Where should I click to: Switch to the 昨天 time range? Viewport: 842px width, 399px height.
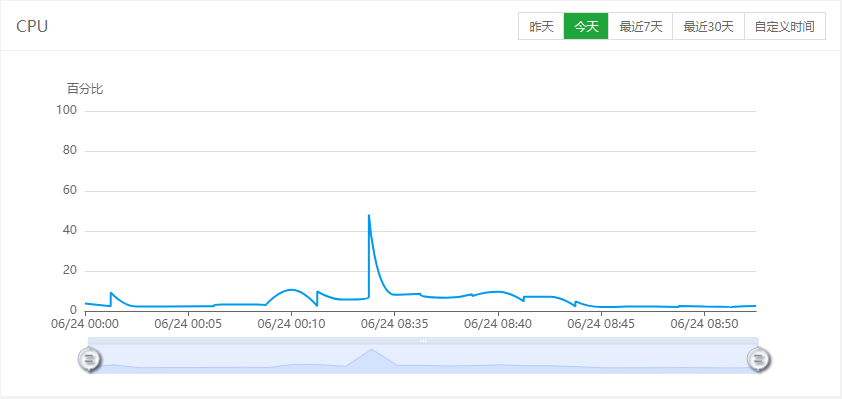541,27
